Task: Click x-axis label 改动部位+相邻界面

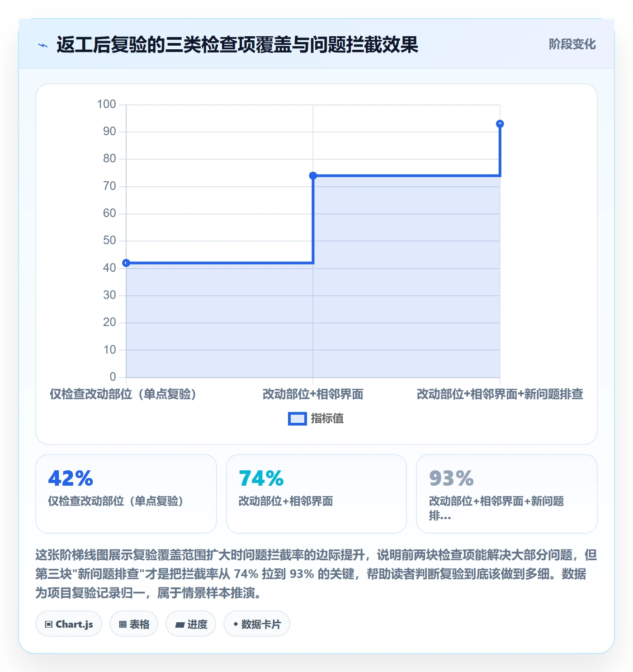Action: coord(313,394)
